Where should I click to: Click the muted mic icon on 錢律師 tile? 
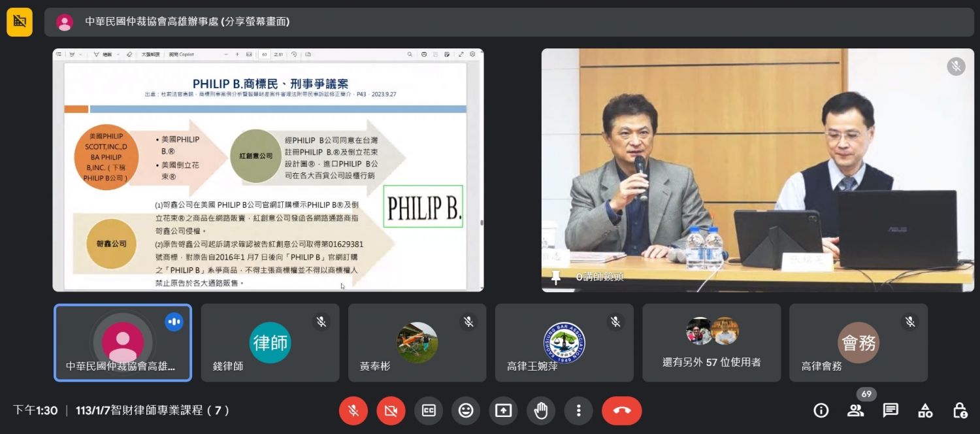[x=321, y=322]
